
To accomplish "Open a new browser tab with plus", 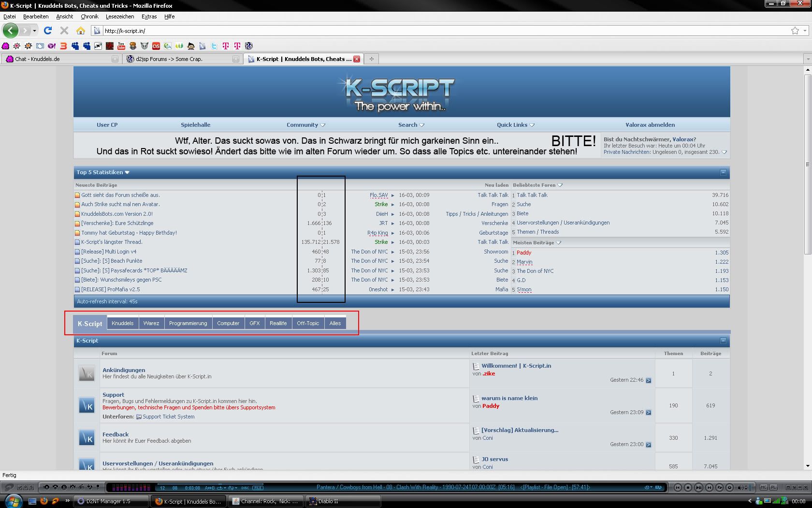I will (372, 59).
